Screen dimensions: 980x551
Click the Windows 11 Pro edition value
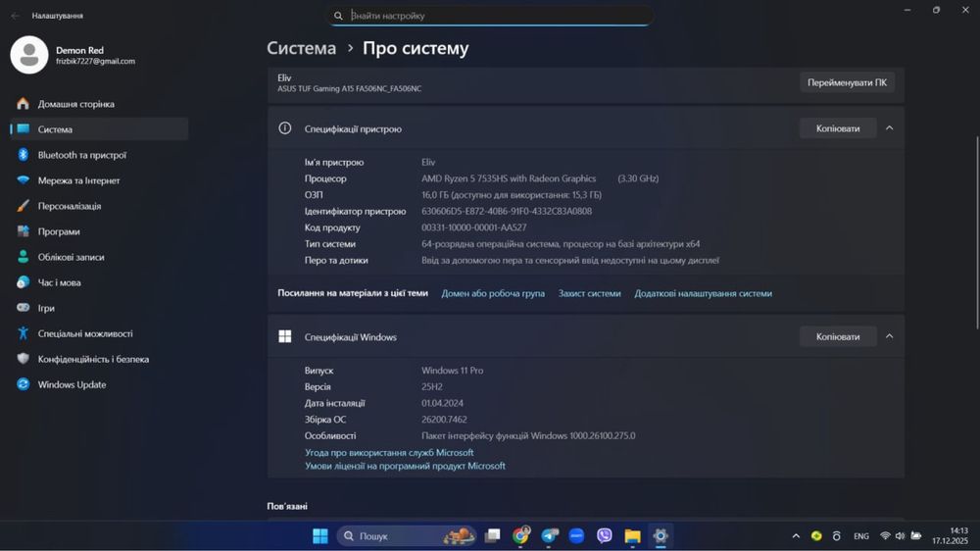[x=452, y=371]
